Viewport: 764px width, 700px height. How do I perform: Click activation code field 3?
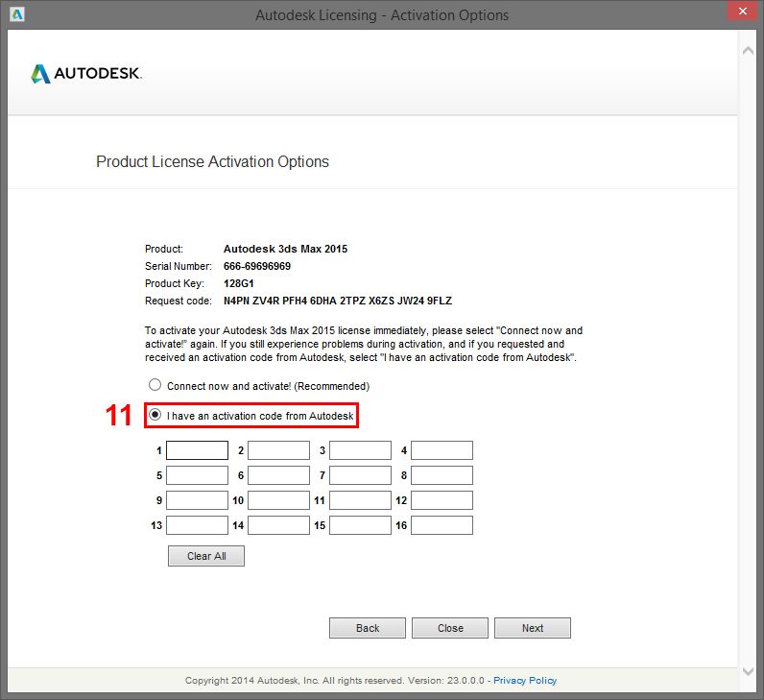tap(360, 450)
